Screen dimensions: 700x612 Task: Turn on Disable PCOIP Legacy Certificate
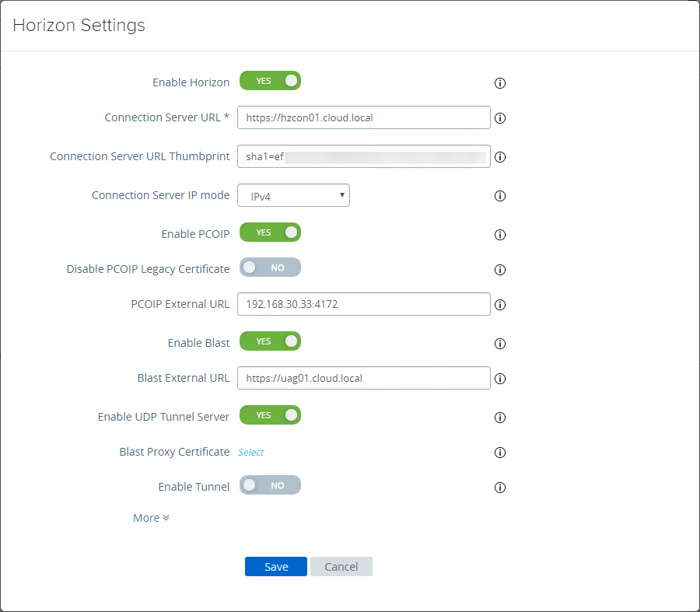tap(270, 267)
